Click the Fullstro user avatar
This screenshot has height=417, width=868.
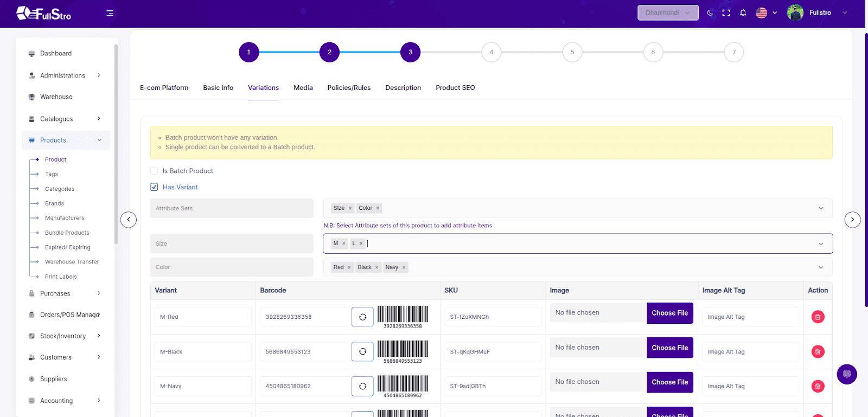point(795,12)
